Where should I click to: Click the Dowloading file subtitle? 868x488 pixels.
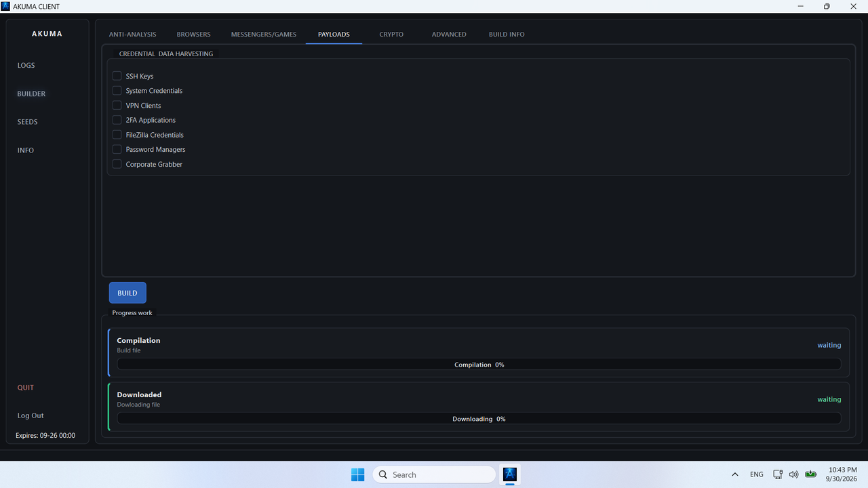138,405
